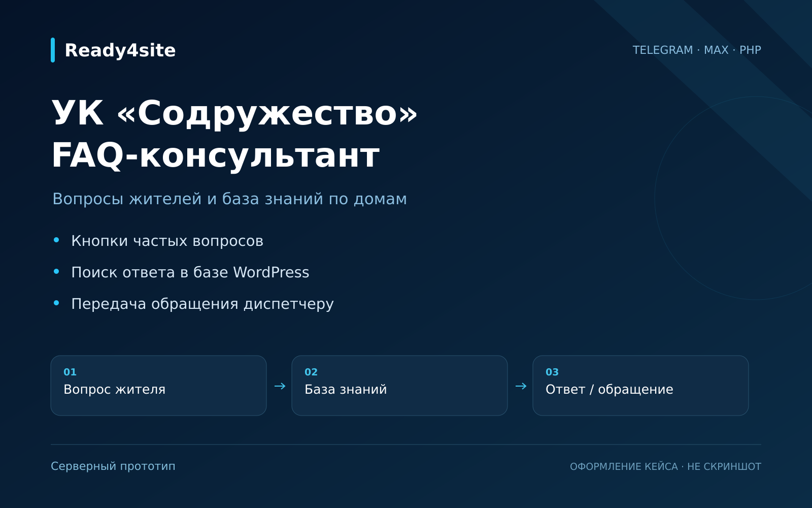Screen dimensions: 812x508
Task: Click the arrow between cards 02 and 03
Action: point(521,386)
